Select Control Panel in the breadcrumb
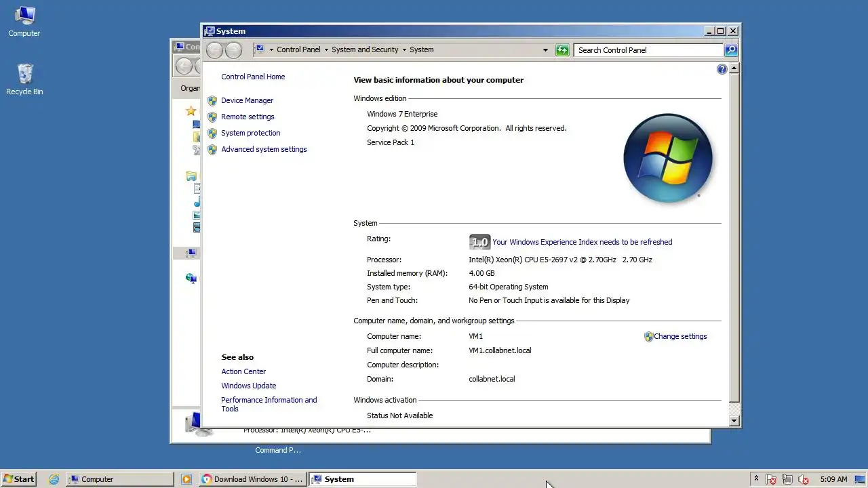Viewport: 868px width, 488px height. pos(298,50)
